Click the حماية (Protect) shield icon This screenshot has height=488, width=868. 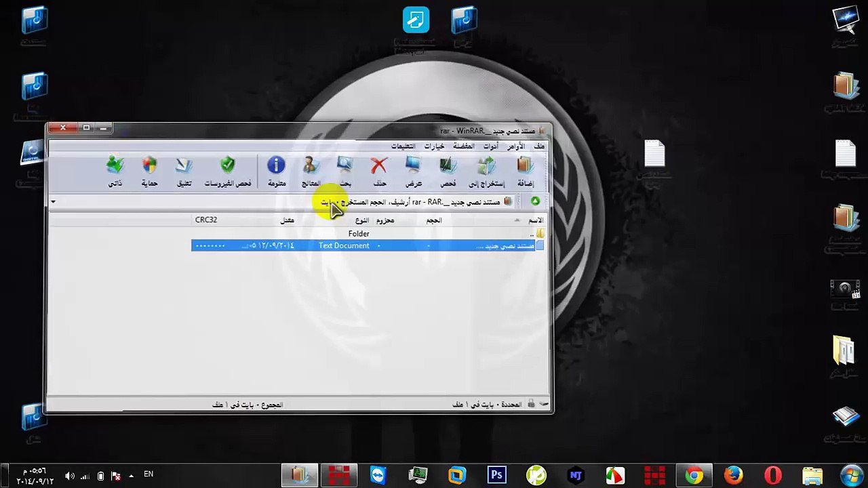pos(149,171)
